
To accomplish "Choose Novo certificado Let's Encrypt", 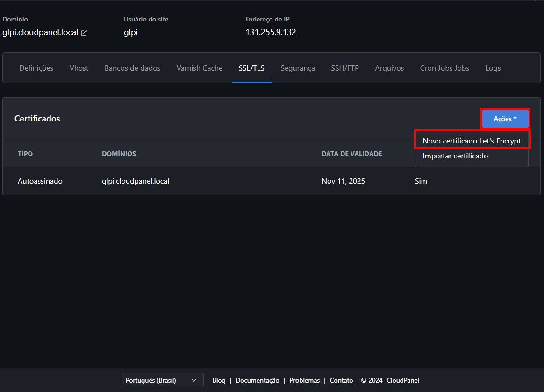I will pos(472,141).
